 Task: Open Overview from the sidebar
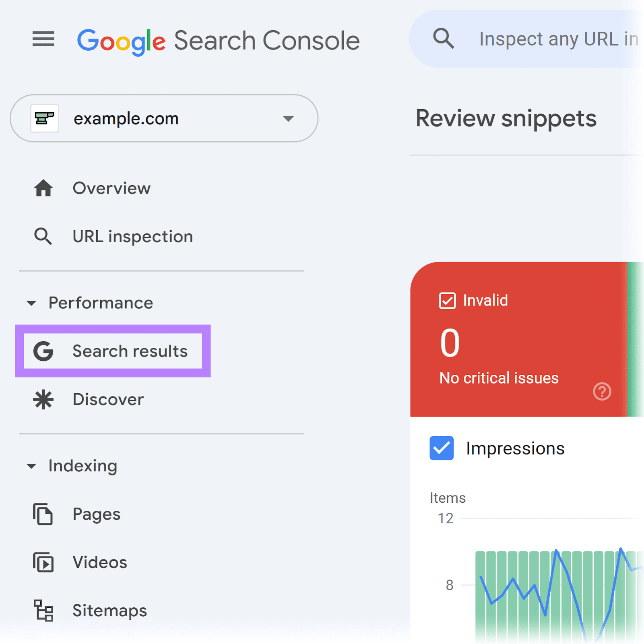click(111, 188)
